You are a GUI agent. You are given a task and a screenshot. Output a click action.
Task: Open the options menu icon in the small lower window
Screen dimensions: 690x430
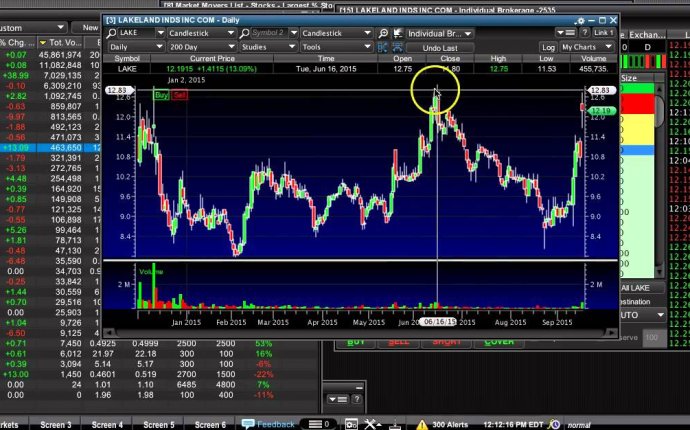point(338,399)
